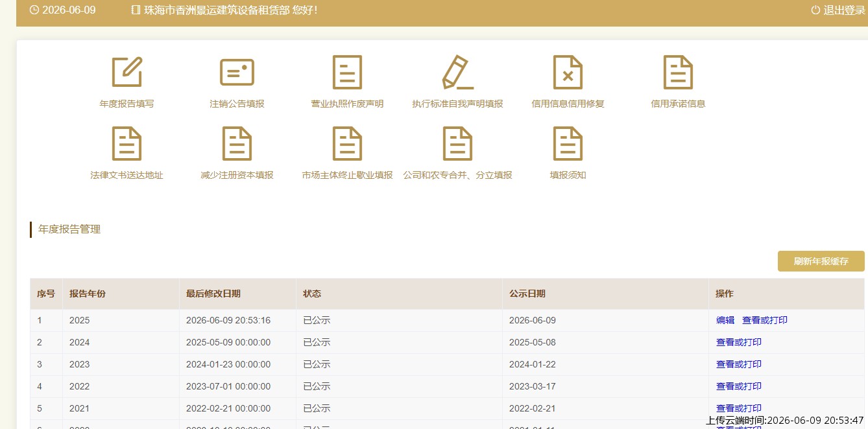Click the 营业执照作废声明 text label

click(347, 104)
